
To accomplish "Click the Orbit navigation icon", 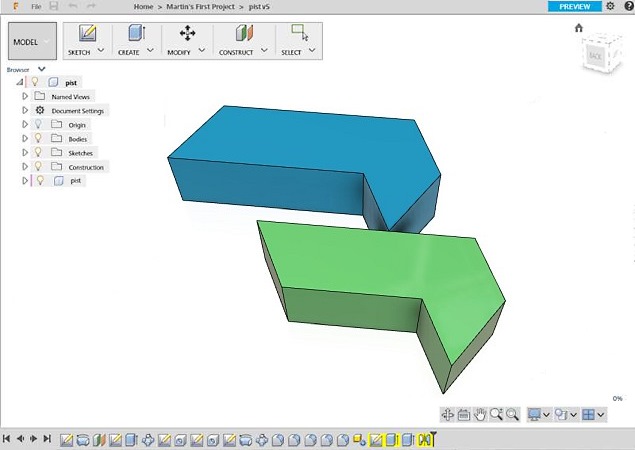I will [x=448, y=414].
